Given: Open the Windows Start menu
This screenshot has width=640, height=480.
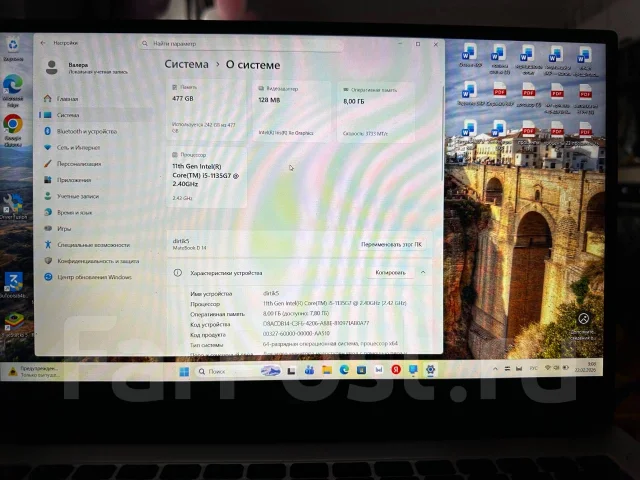Looking at the screenshot, I should click(184, 371).
